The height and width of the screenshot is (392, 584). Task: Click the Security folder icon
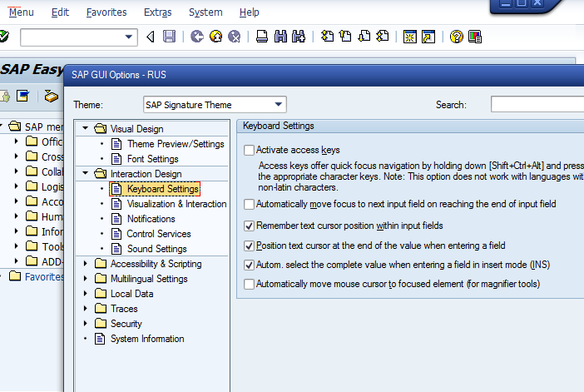[x=101, y=324]
